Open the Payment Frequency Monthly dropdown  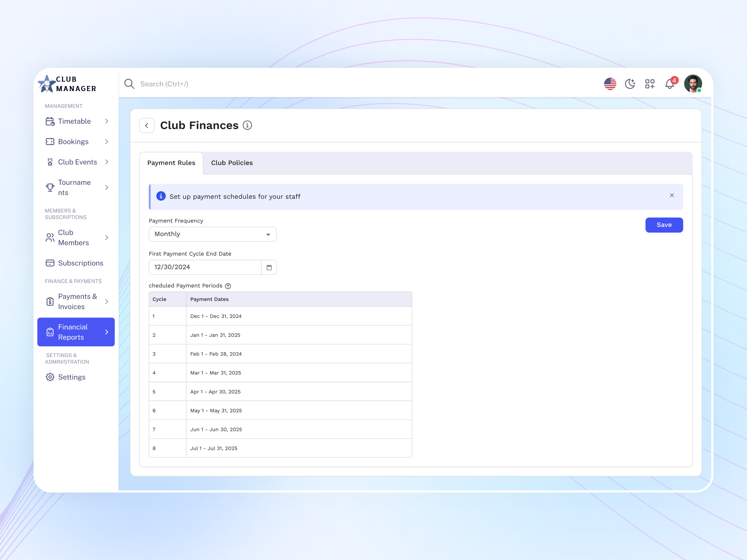pyautogui.click(x=212, y=234)
